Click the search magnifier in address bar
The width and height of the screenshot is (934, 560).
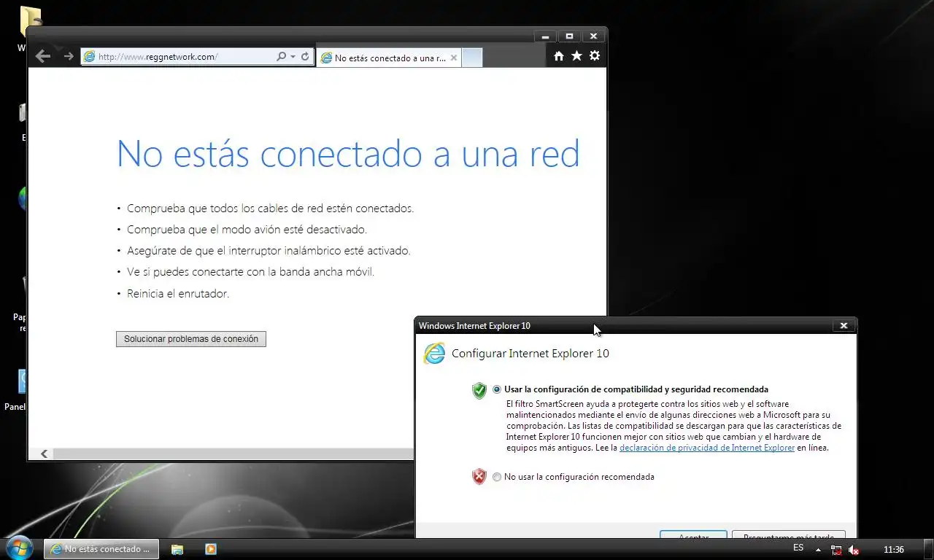point(281,56)
